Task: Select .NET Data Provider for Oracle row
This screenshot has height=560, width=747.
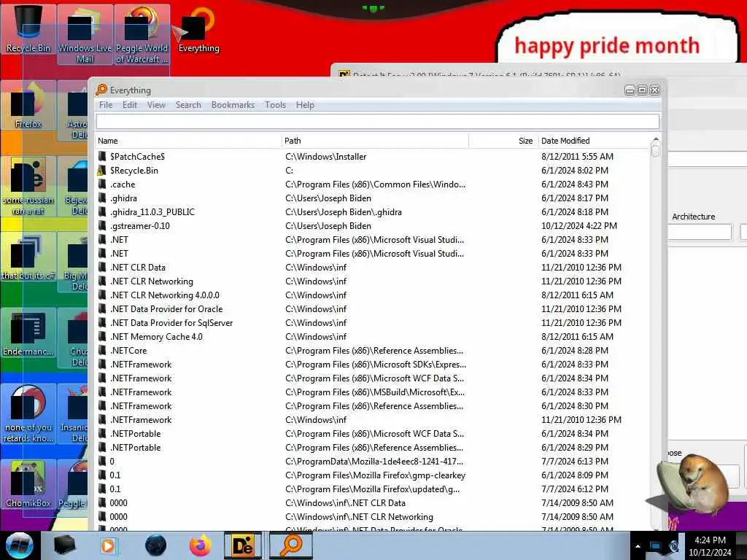Action: pos(372,308)
